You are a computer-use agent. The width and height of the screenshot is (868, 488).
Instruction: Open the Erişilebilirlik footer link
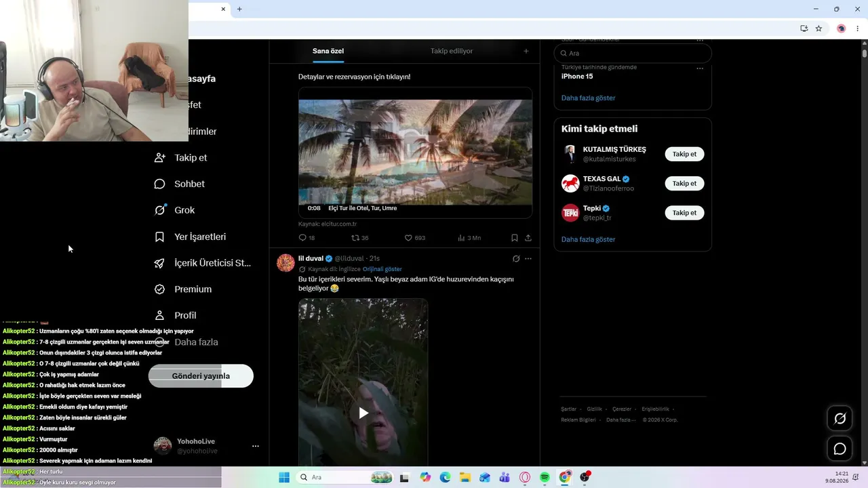(656, 409)
